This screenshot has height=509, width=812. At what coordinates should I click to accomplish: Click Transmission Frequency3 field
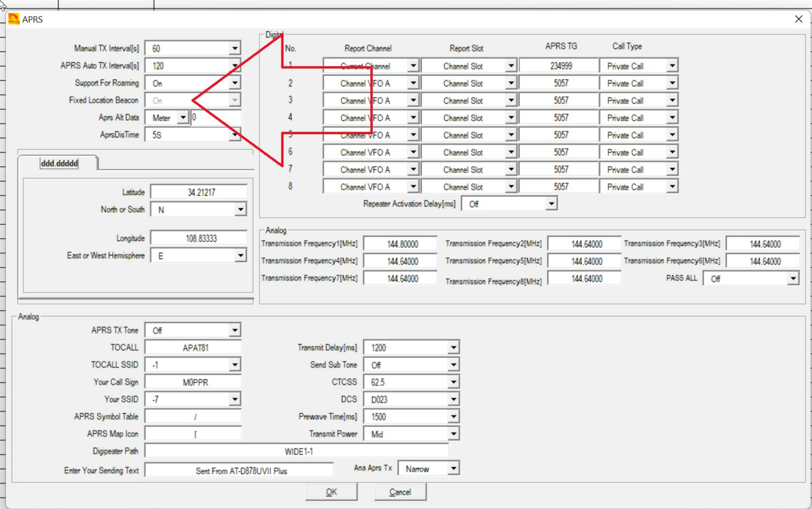click(763, 243)
